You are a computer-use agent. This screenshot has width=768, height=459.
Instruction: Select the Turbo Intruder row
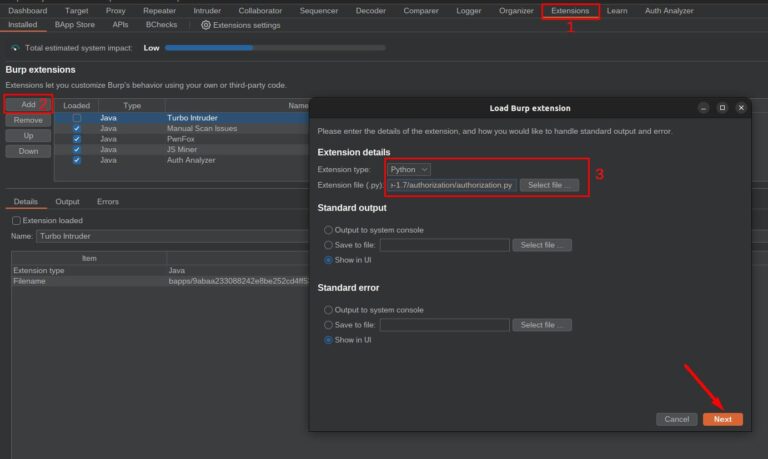coord(182,118)
